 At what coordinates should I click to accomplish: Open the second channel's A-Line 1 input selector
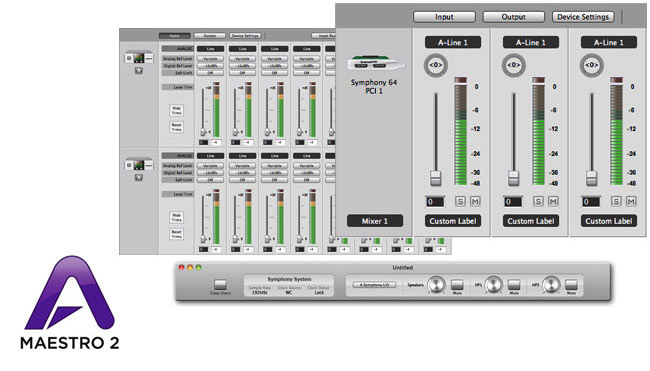click(531, 42)
